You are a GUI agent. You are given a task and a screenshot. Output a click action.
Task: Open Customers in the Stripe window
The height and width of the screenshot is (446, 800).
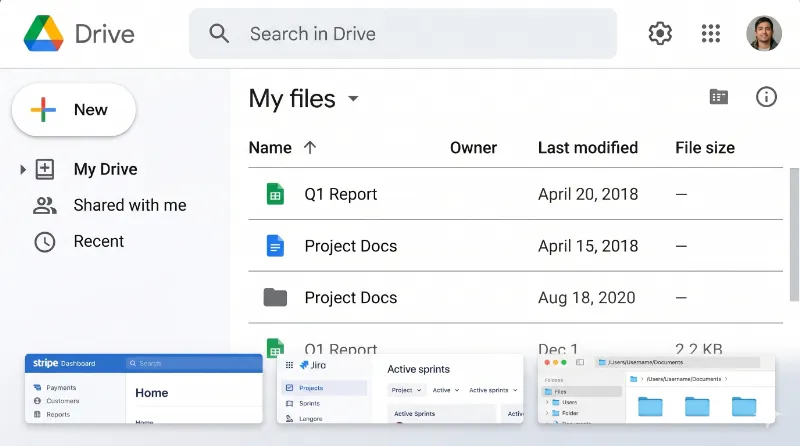[63, 401]
